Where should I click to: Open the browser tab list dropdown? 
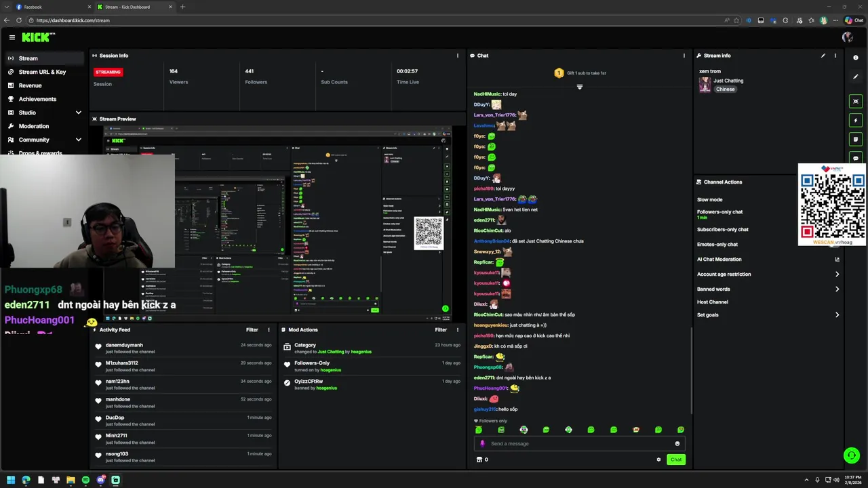point(7,7)
